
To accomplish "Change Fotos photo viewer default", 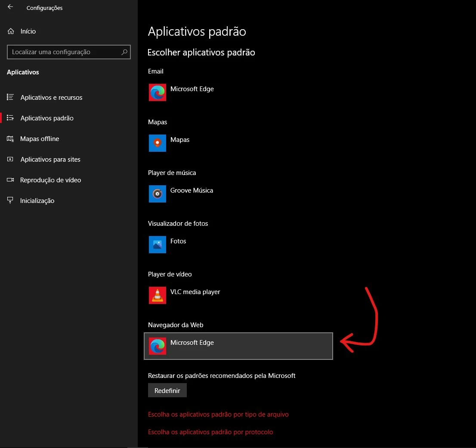I will [x=178, y=241].
